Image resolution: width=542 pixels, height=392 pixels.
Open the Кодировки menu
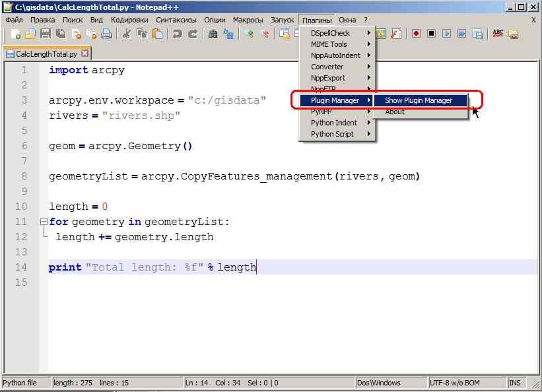coord(129,20)
